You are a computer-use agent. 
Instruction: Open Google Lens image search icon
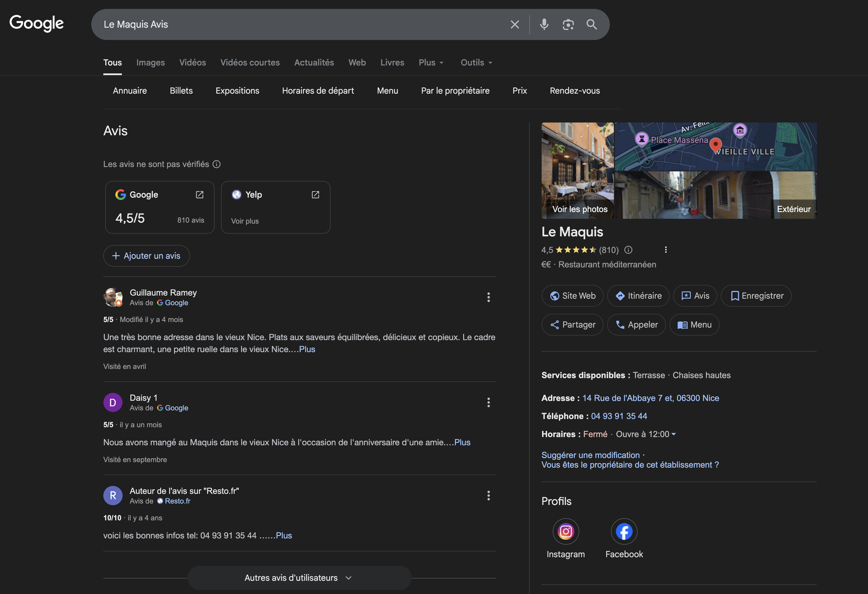pyautogui.click(x=568, y=24)
